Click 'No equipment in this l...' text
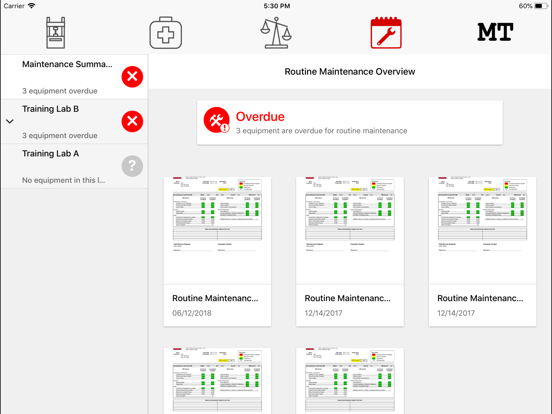 click(x=64, y=180)
